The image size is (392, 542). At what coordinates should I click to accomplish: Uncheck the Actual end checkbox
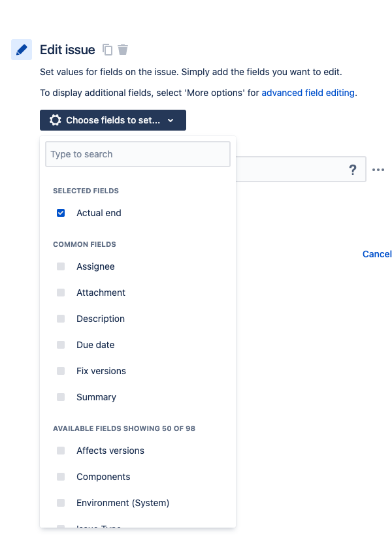click(61, 213)
